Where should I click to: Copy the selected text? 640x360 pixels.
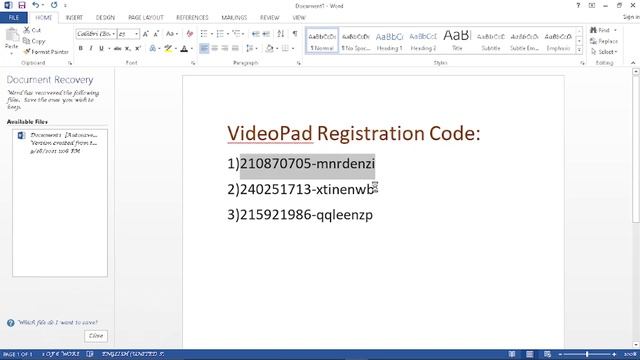[x=34, y=41]
